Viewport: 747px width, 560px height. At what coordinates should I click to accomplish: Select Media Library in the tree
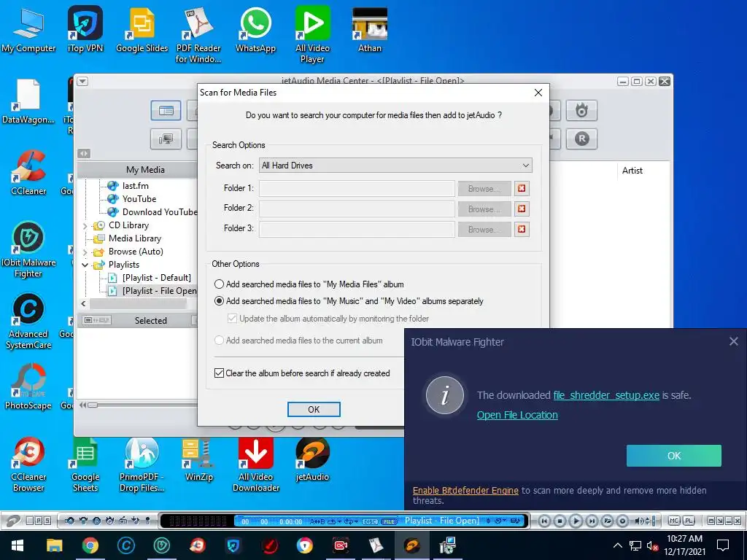135,238
